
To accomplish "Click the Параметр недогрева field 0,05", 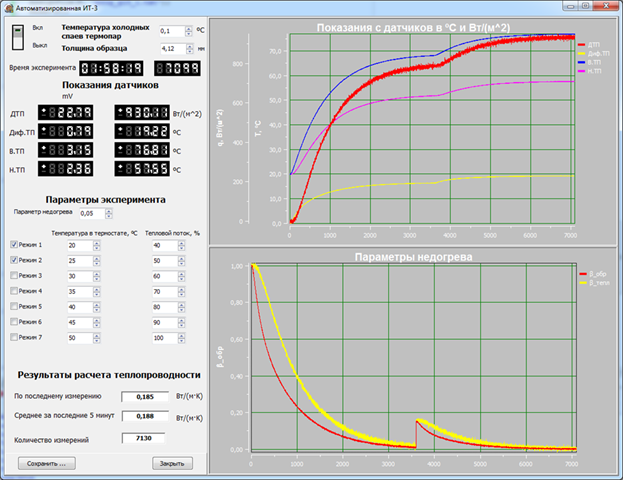I will [92, 213].
